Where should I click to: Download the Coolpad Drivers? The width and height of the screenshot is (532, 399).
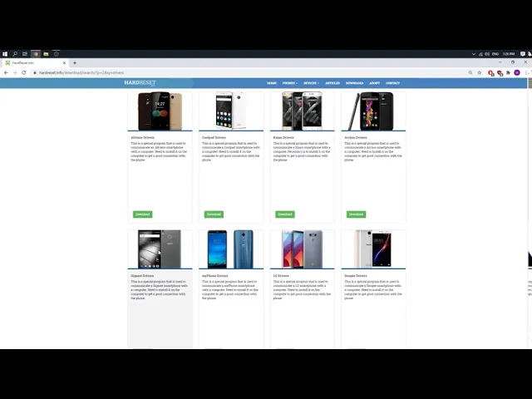[x=214, y=214]
